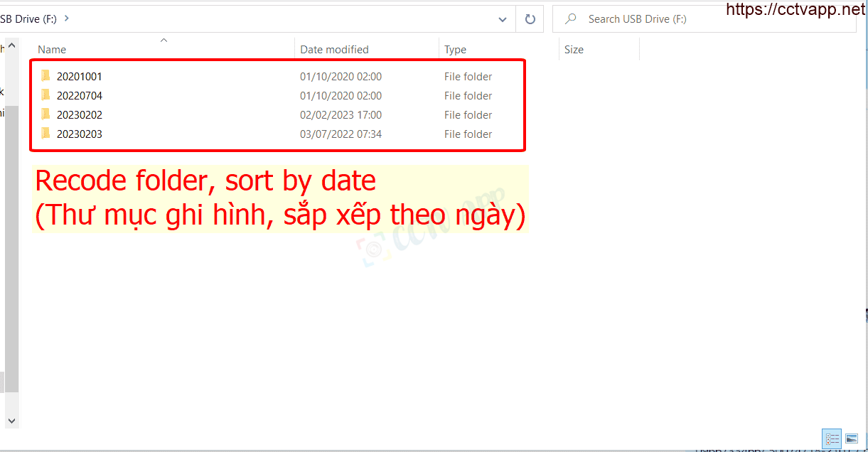The image size is (868, 452).
Task: Select the folder icon for 20201001
Action: [x=46, y=76]
